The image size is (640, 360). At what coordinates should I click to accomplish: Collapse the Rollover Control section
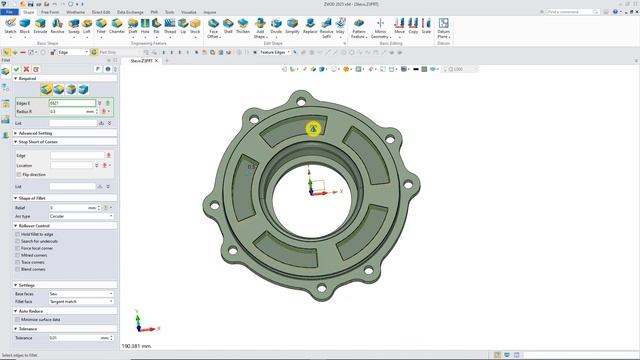pos(16,226)
